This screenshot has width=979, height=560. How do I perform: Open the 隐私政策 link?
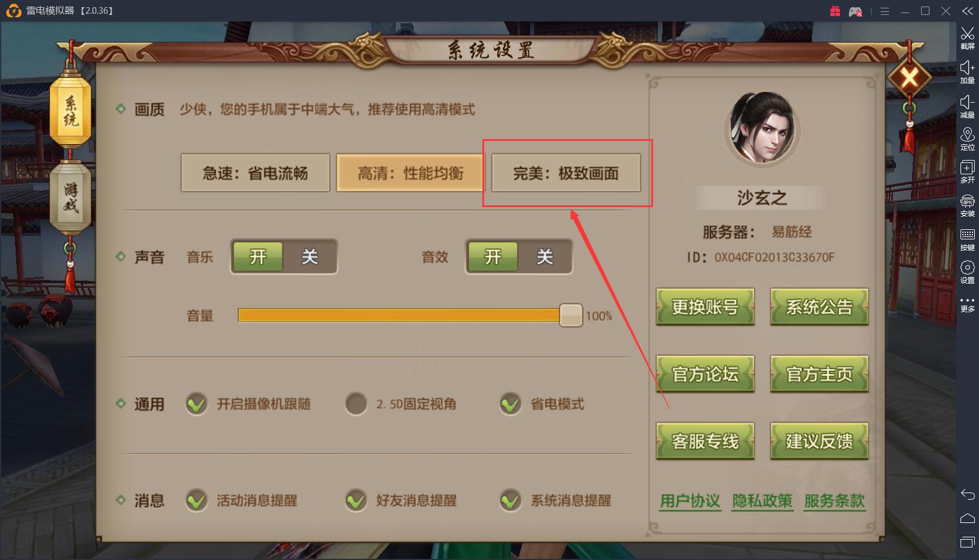762,501
